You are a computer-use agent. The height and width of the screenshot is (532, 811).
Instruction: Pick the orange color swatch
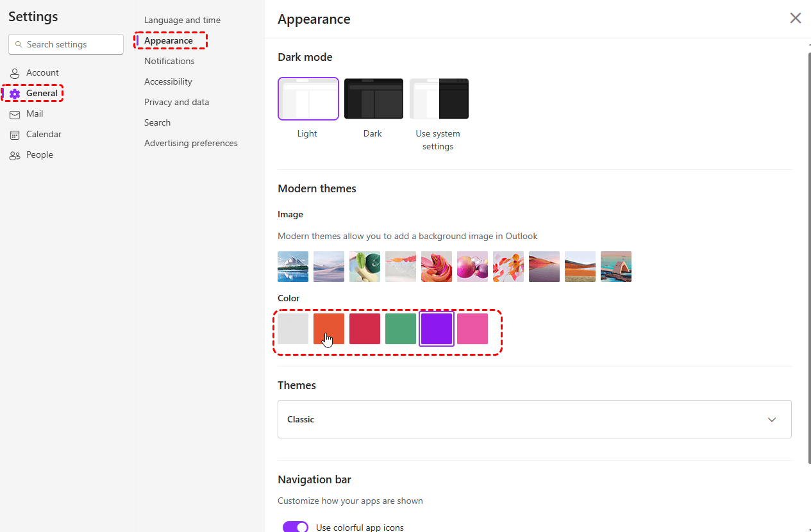(x=328, y=329)
